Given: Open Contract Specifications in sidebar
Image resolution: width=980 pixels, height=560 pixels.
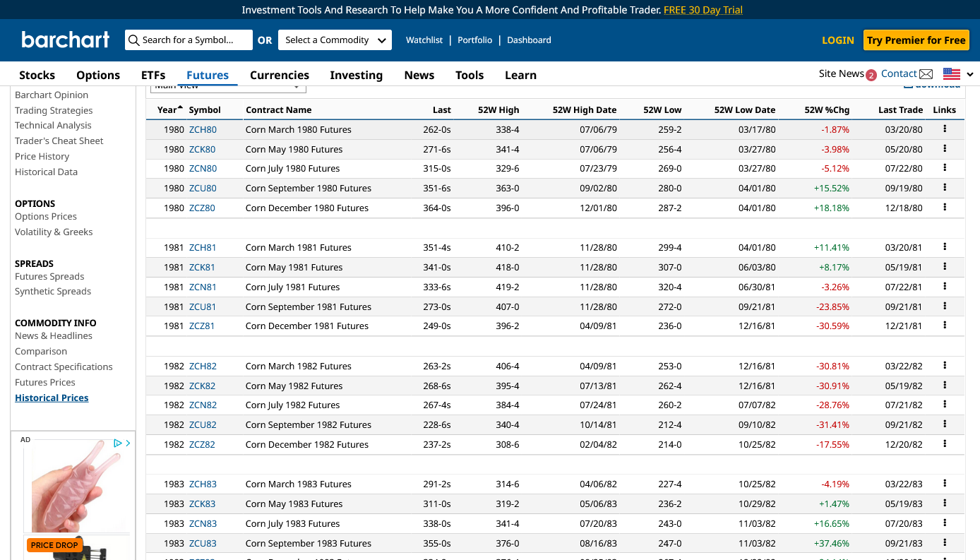Looking at the screenshot, I should click(64, 367).
